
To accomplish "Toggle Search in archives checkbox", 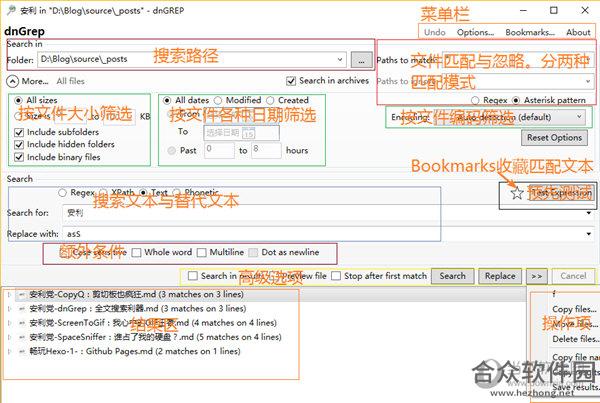I will 291,81.
